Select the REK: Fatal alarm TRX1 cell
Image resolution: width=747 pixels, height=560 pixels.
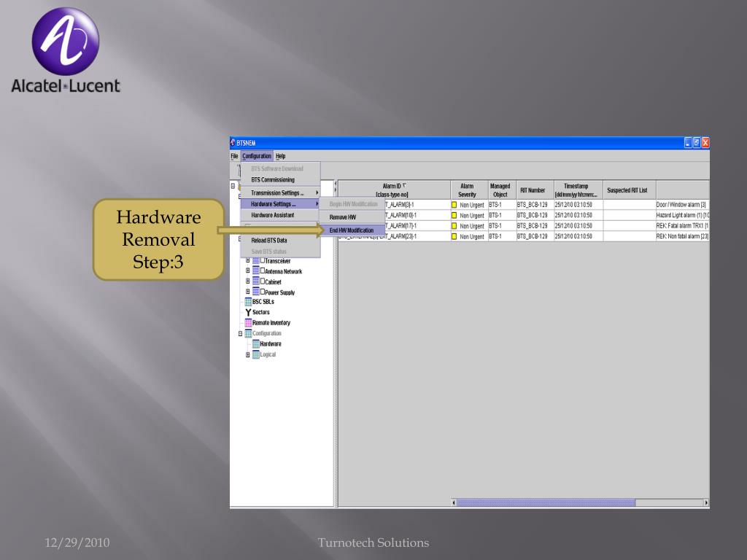682,226
